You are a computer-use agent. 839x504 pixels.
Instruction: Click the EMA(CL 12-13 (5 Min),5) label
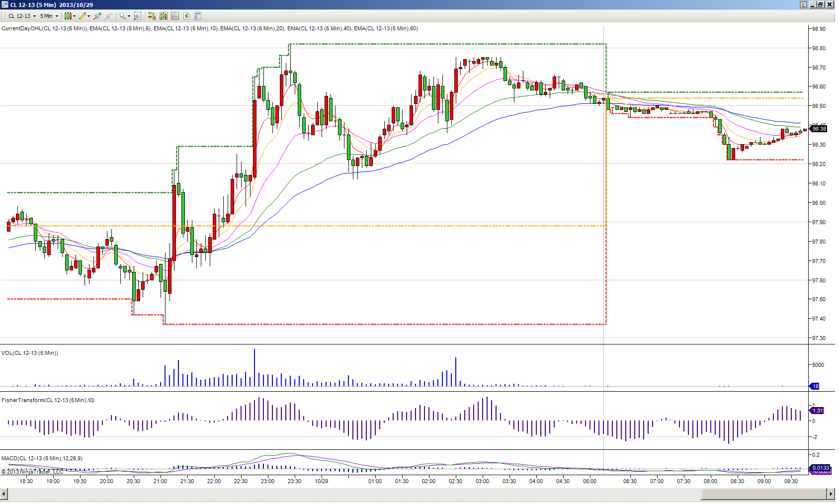[120, 28]
